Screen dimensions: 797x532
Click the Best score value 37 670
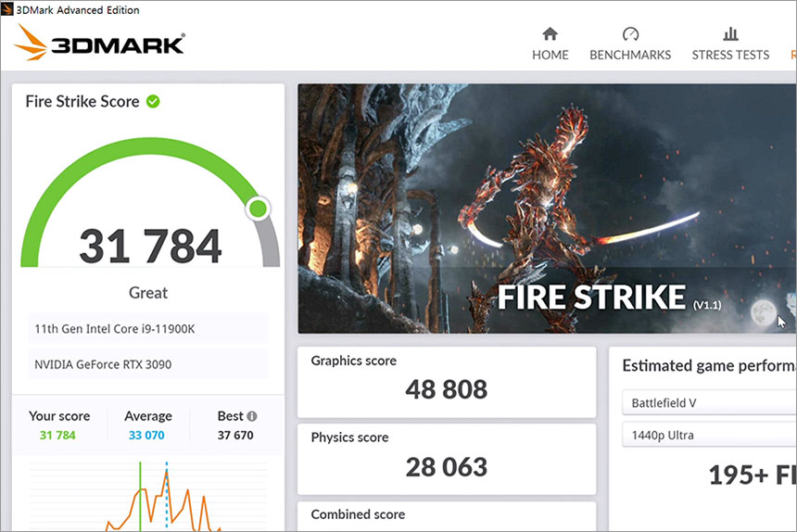pos(235,436)
